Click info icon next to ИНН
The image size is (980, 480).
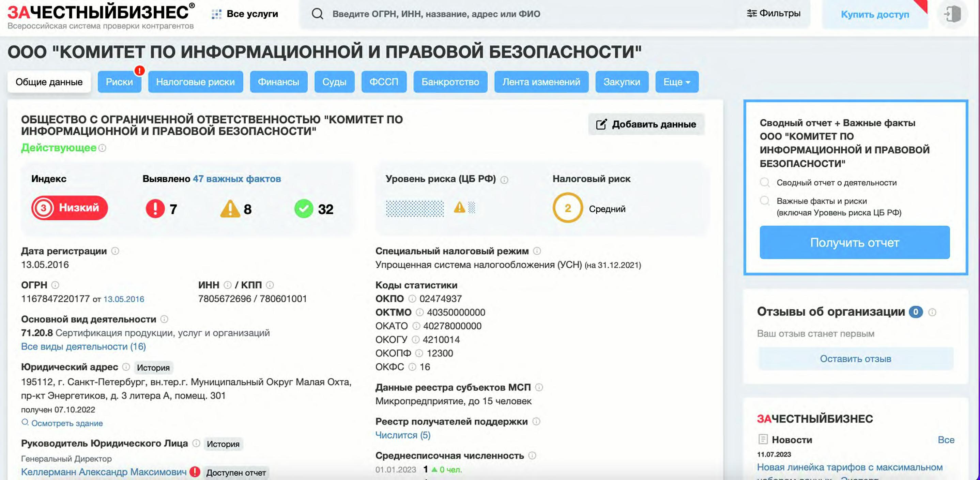[x=228, y=285]
